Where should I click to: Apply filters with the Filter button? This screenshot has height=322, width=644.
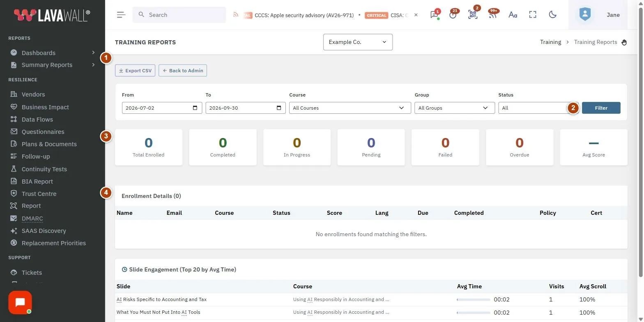(x=601, y=108)
